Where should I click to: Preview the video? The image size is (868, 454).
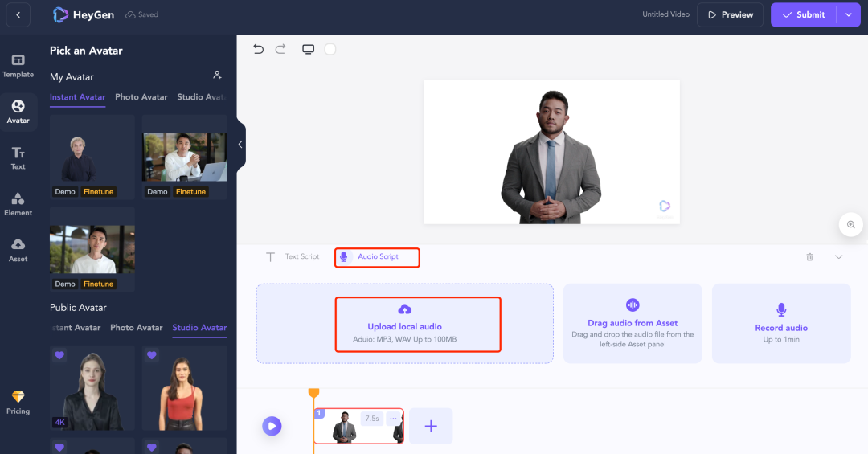point(730,15)
